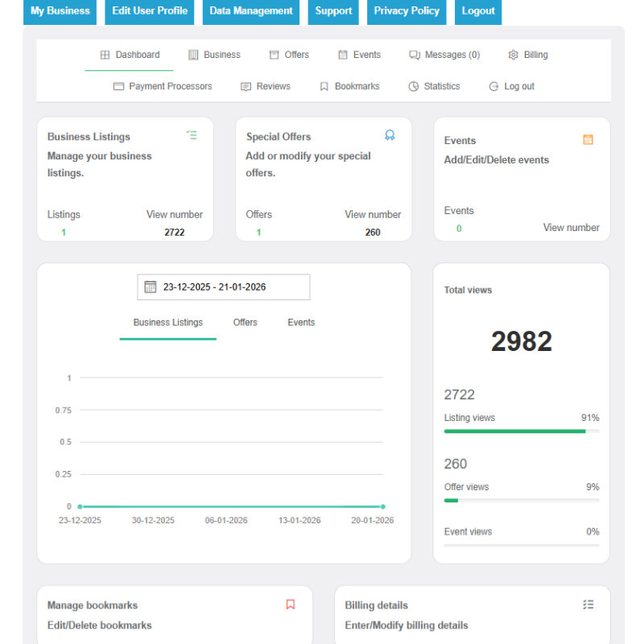Click the Events card calendar icon

point(588,139)
